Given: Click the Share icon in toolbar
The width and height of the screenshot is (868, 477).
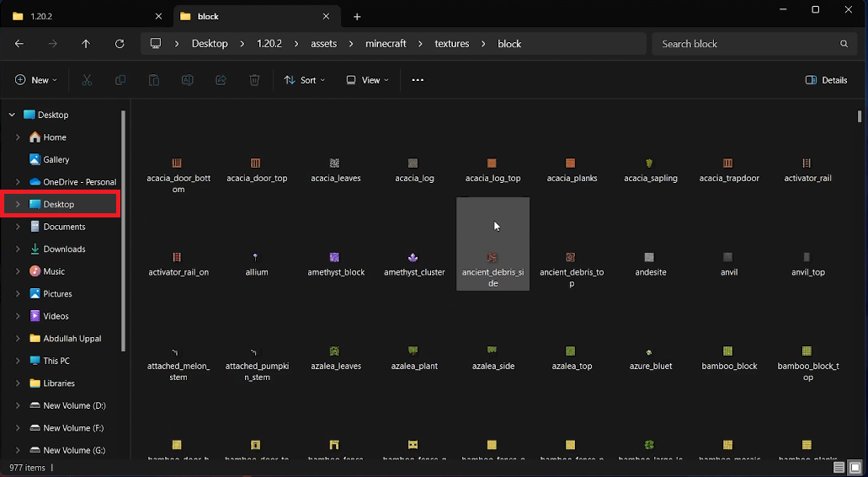Looking at the screenshot, I should (221, 80).
